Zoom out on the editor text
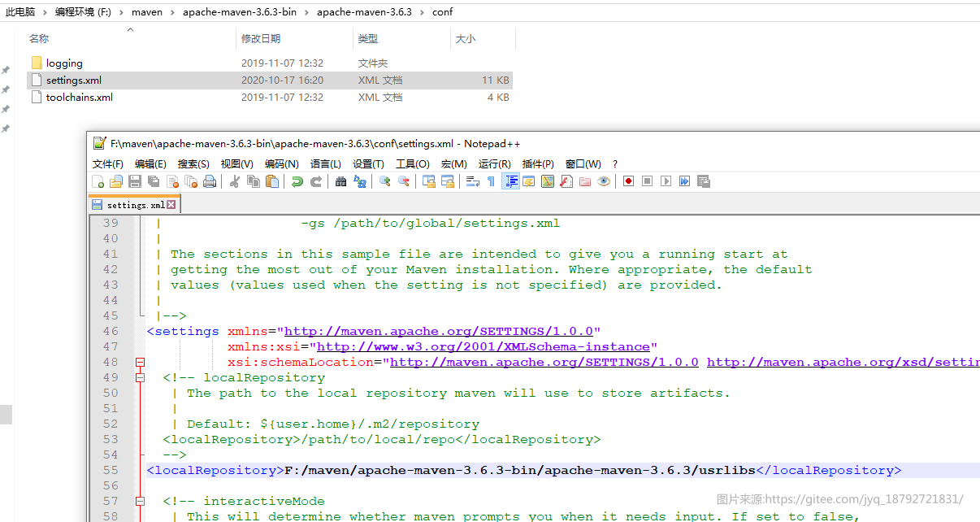 point(403,181)
